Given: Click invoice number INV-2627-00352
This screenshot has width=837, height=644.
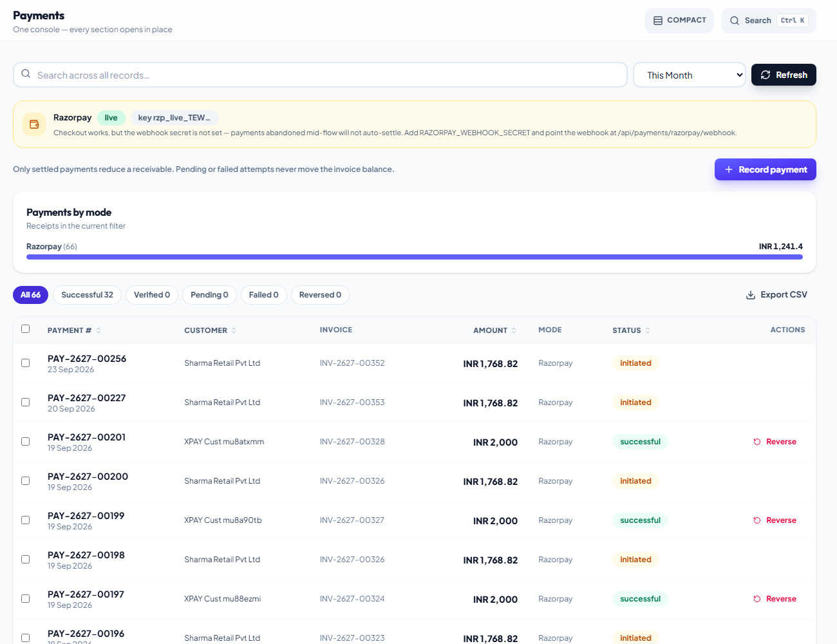Looking at the screenshot, I should click(x=352, y=363).
